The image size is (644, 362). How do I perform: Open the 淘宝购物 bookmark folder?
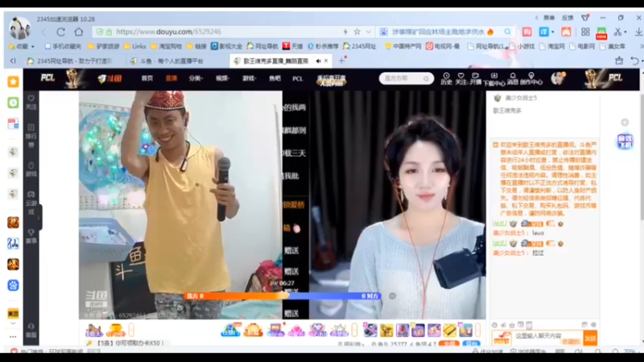pos(167,47)
